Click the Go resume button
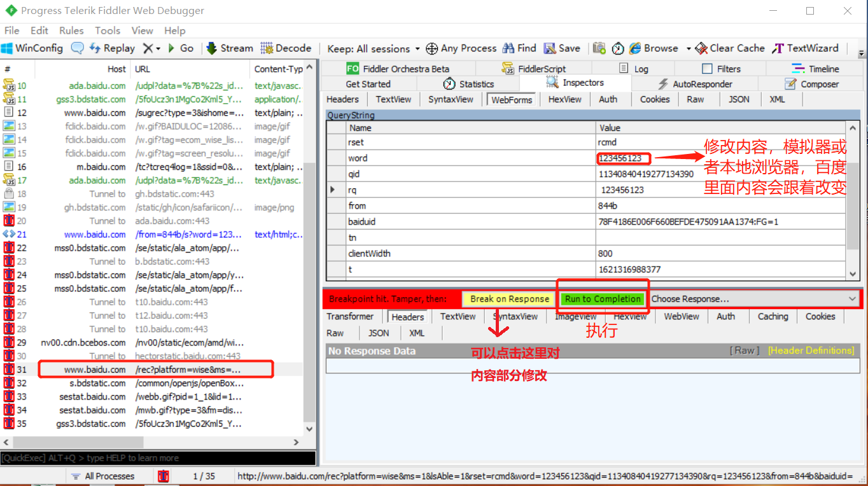Screen dimensions: 868x486 pos(180,48)
